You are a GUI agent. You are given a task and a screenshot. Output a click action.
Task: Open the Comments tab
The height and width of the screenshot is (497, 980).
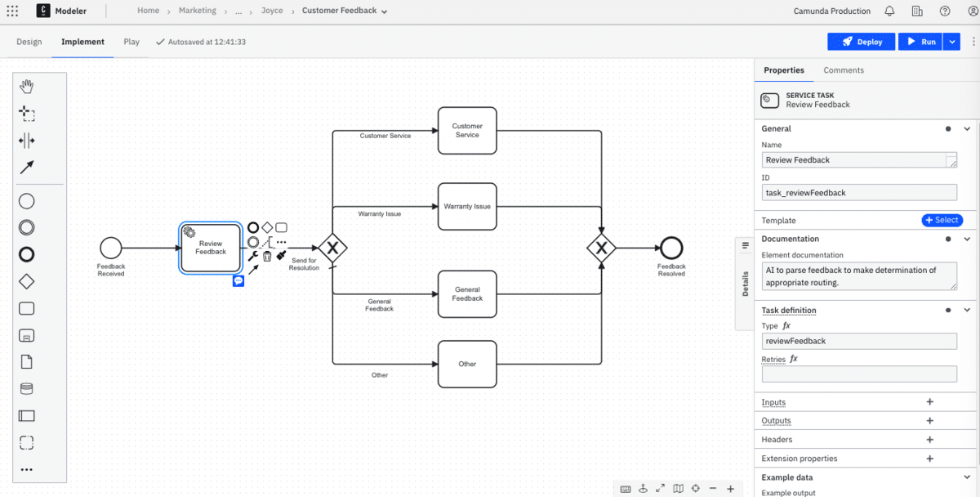(844, 70)
